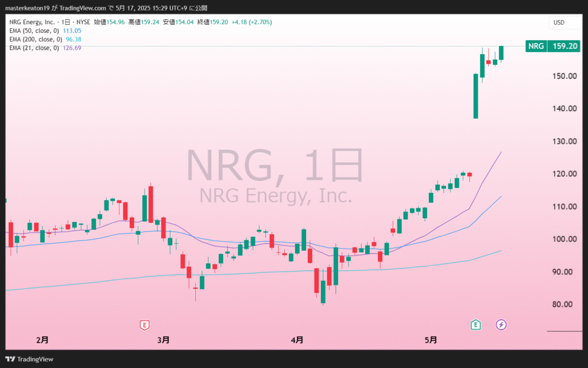Click the 3月 label on the time axis
Screen dimensions: 588x368
point(164,340)
